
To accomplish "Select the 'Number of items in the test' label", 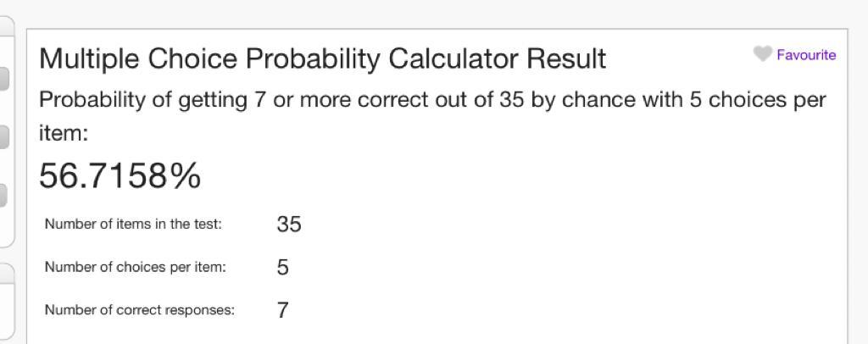I will point(133,224).
